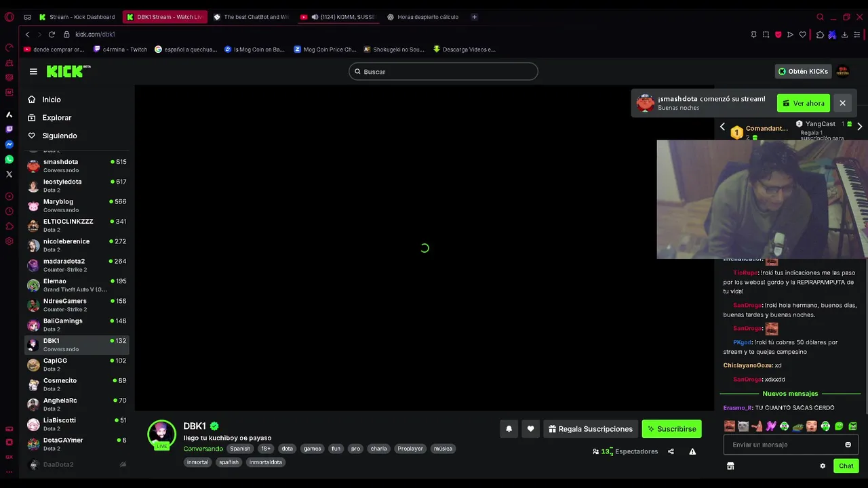Open Mog Coin Price bookmark
The image size is (868, 488).
click(325, 49)
